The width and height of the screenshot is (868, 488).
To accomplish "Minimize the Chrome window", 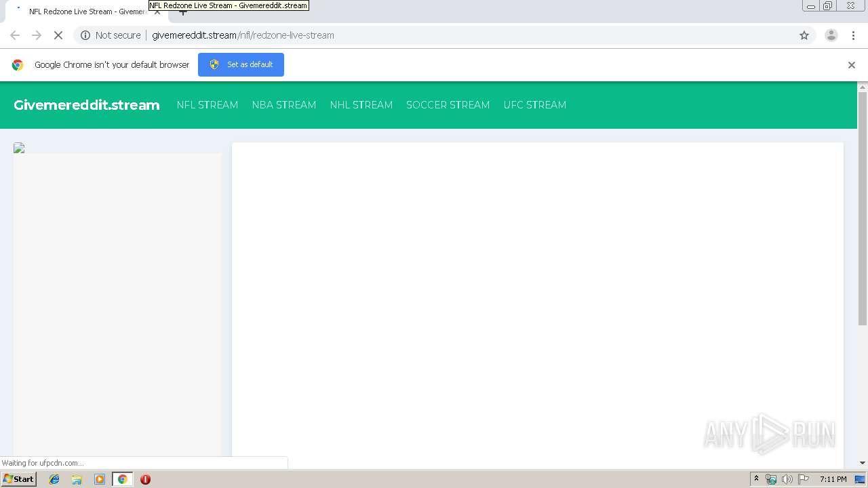I will tap(811, 6).
